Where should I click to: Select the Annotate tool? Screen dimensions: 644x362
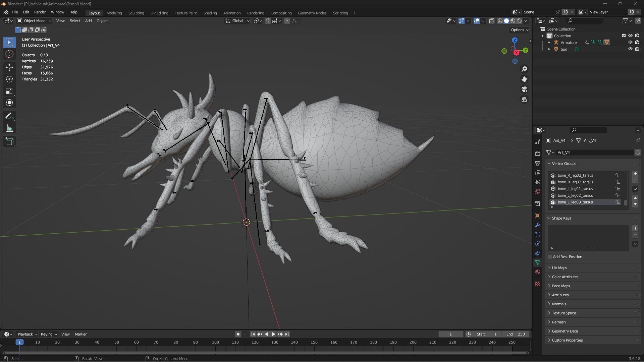pyautogui.click(x=9, y=116)
